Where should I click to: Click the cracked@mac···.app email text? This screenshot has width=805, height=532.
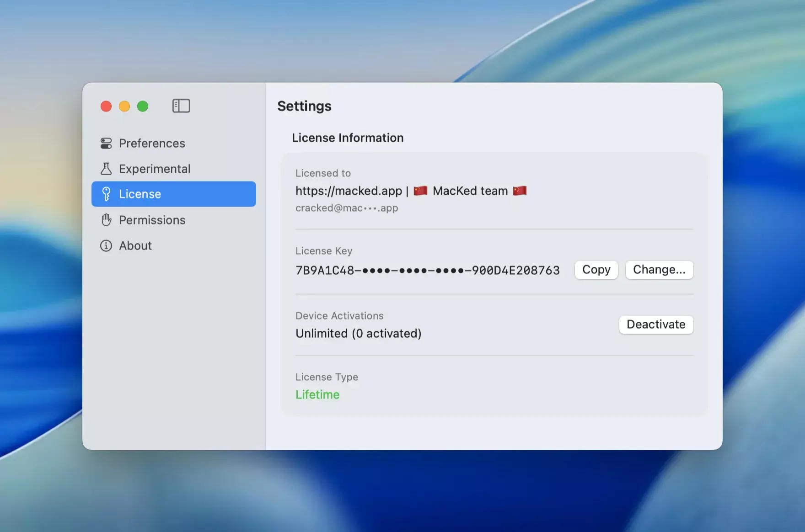click(x=347, y=208)
